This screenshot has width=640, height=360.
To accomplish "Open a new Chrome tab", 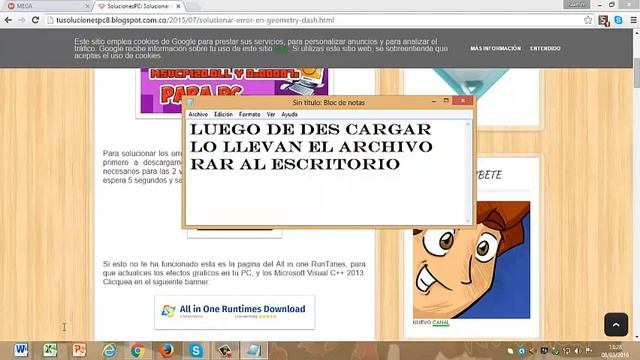I will point(193,6).
